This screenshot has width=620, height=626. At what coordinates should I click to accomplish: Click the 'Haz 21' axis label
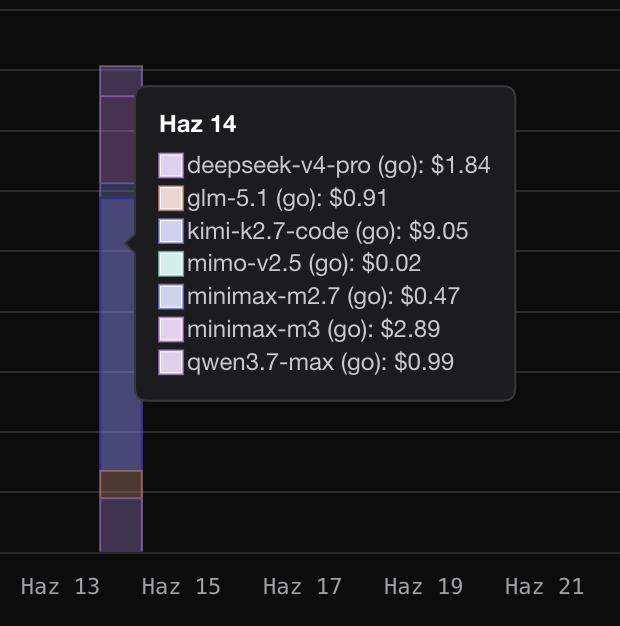coord(544,586)
